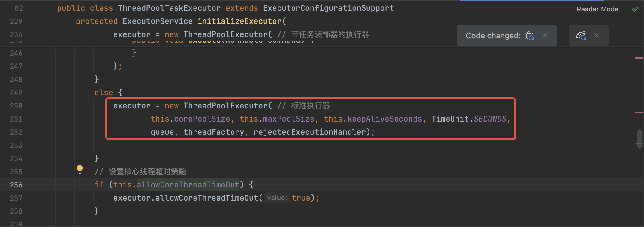Viewport: 644px width, 227px height.
Task: Click highlighted allowCoreThreadTimeOut on line 256
Action: point(188,185)
